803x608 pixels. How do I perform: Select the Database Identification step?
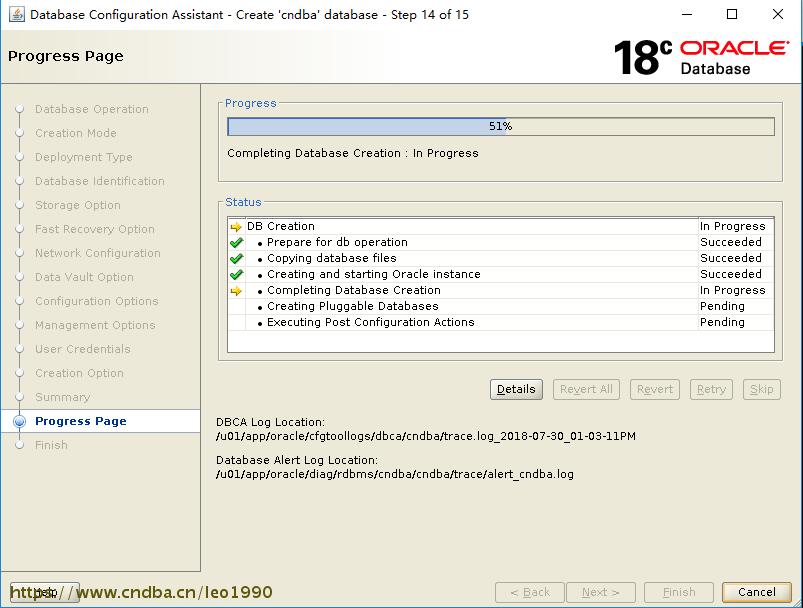coord(100,181)
